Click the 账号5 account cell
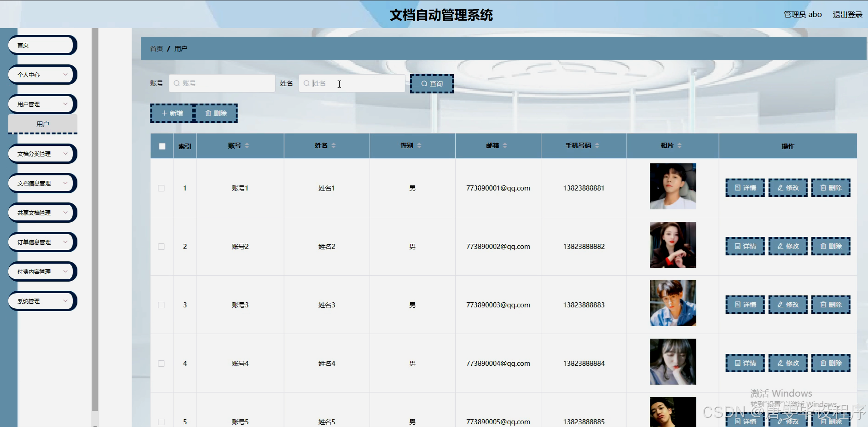 pos(240,422)
